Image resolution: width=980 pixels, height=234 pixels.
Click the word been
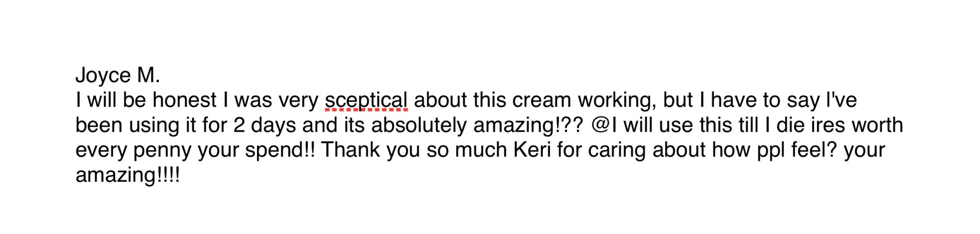click(99, 125)
